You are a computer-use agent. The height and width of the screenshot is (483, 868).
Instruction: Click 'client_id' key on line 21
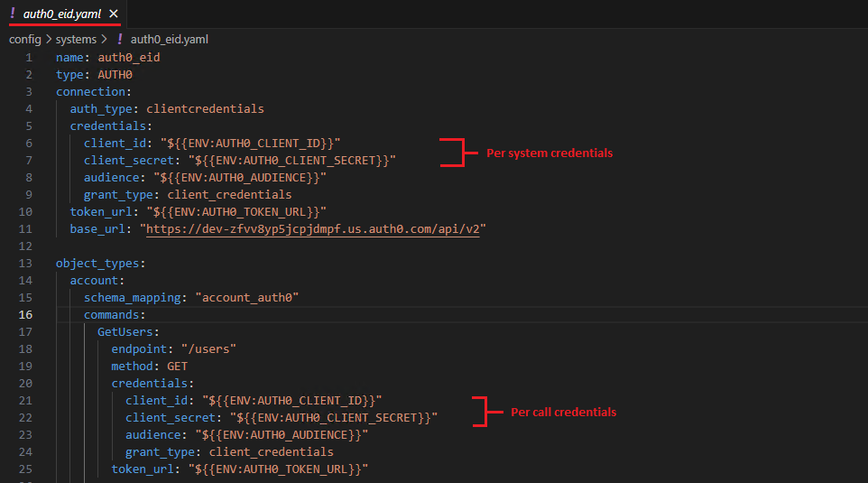157,401
